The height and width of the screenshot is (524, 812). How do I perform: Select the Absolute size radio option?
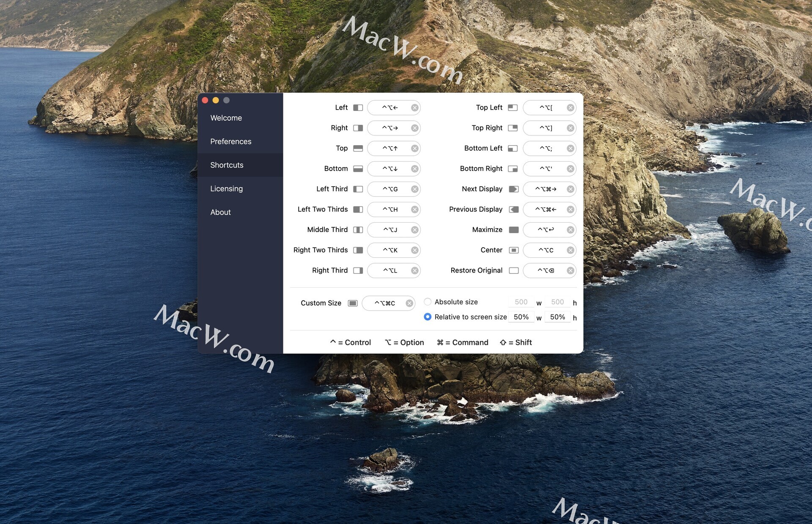(428, 302)
